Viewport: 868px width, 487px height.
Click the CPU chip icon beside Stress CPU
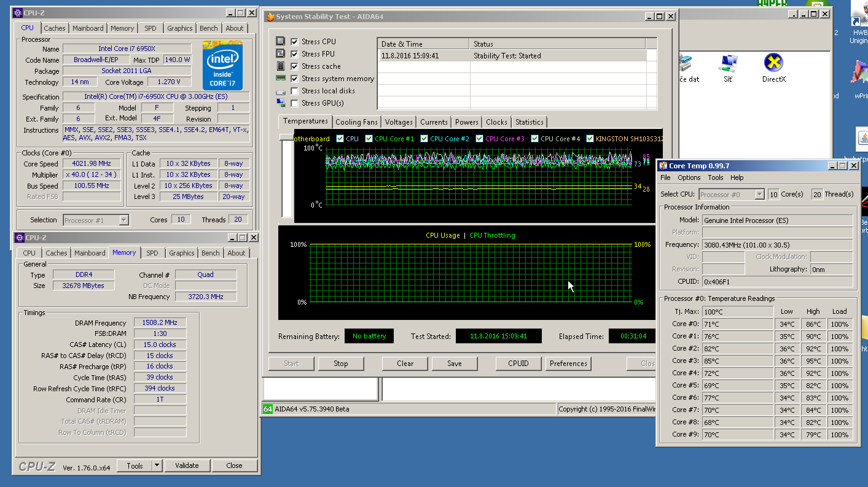pos(281,41)
